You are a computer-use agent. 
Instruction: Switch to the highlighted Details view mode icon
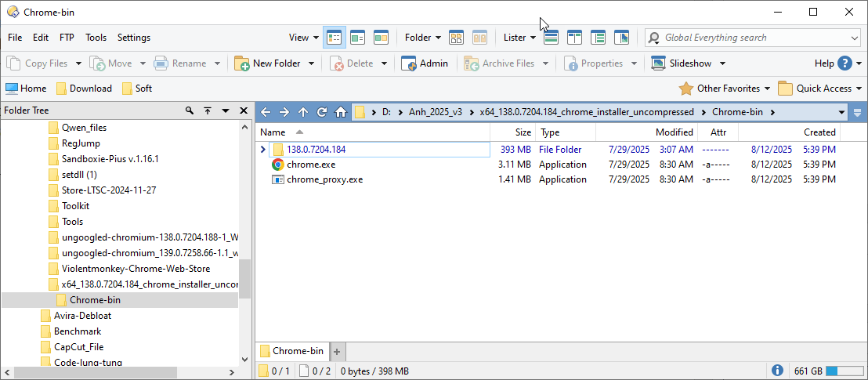pos(335,38)
